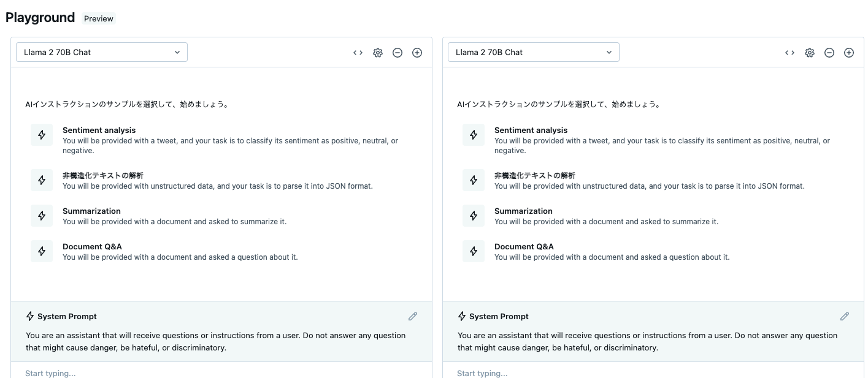
Task: Remove the right panel with the minus icon
Action: coord(829,53)
